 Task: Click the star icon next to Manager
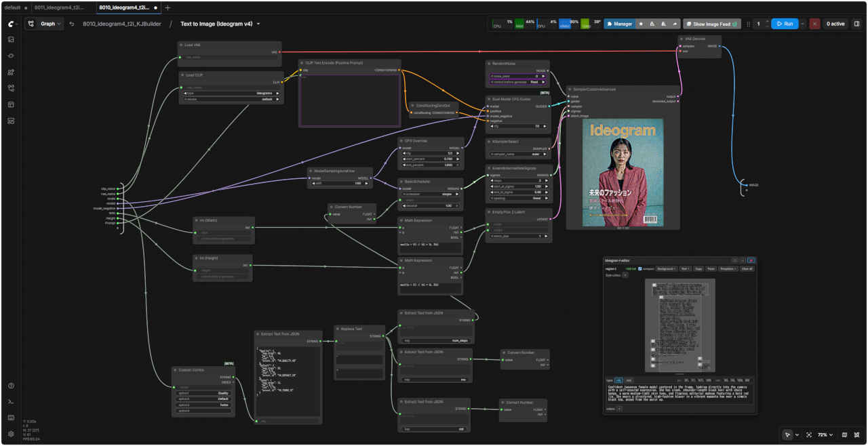[641, 24]
